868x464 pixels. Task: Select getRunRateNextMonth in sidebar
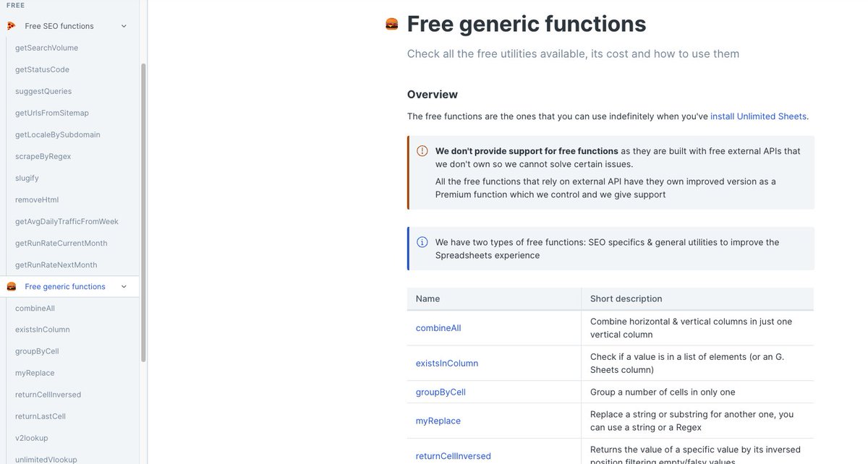56,265
